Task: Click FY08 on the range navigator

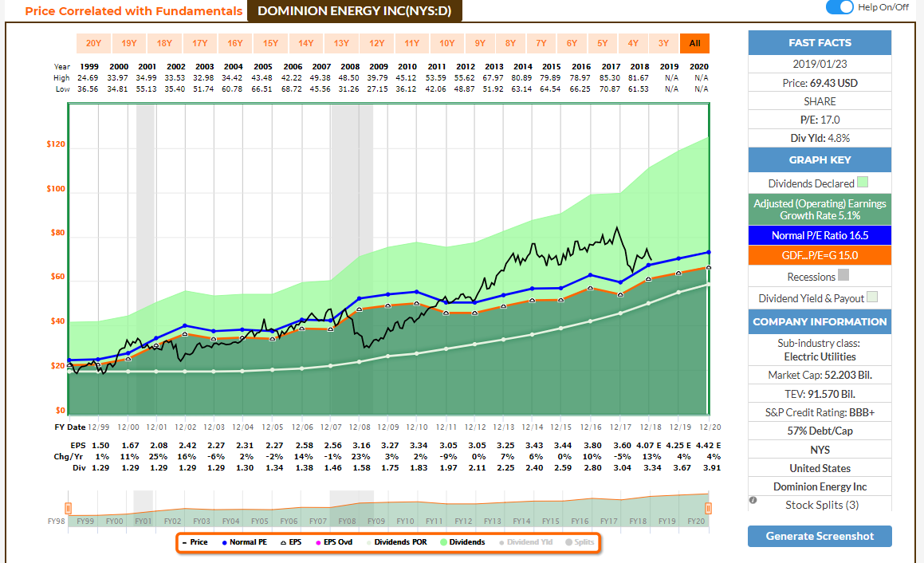Action: tap(347, 522)
